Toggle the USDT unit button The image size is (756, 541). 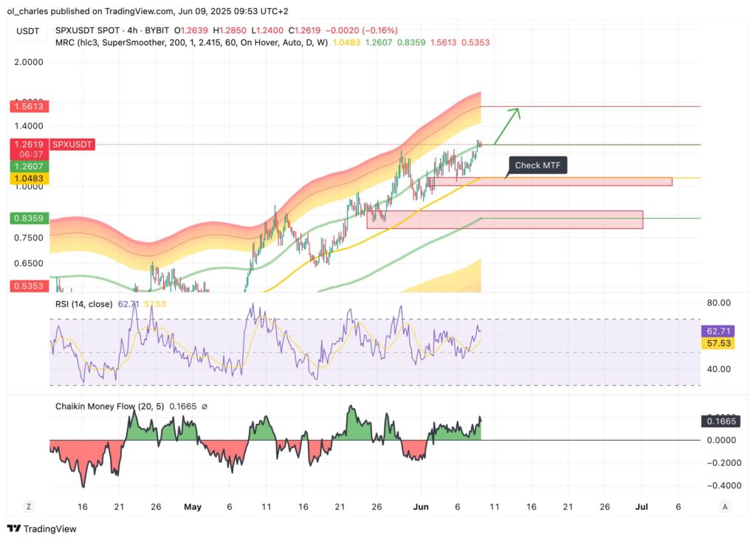pos(27,30)
